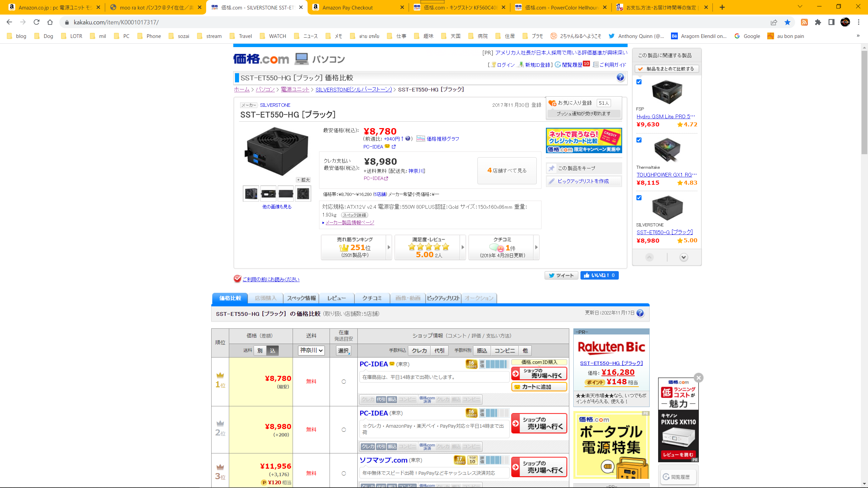Open スペック詳細 spec details

pyautogui.click(x=354, y=215)
